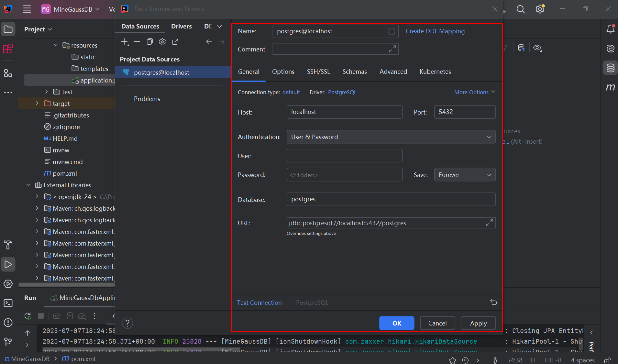
Task: Stop the running process in Run panel
Action: tap(41, 316)
